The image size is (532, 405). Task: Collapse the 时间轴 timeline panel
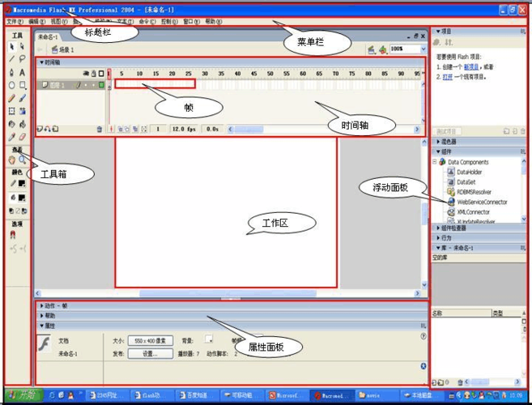tap(42, 62)
